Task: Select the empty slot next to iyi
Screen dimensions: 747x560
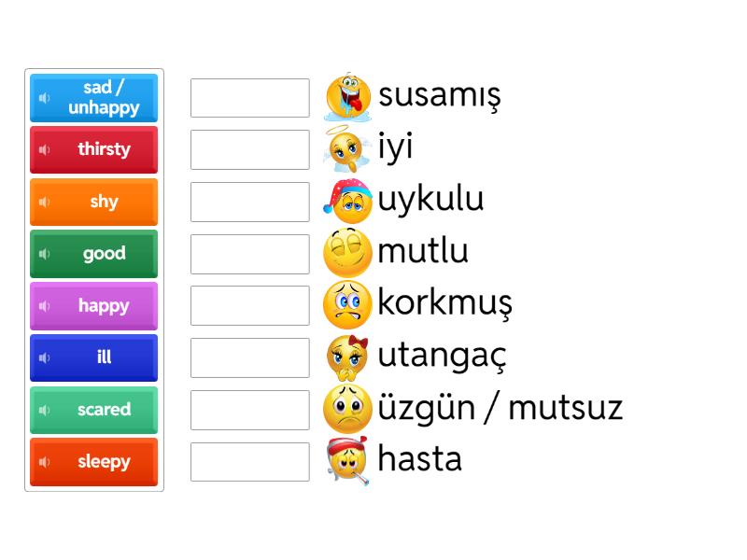Action: (249, 149)
